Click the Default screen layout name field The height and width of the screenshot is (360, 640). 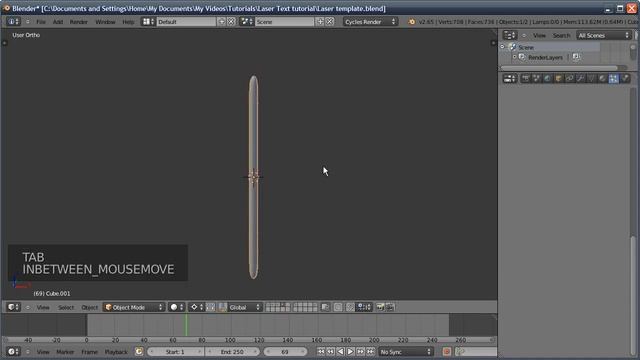(x=187, y=22)
